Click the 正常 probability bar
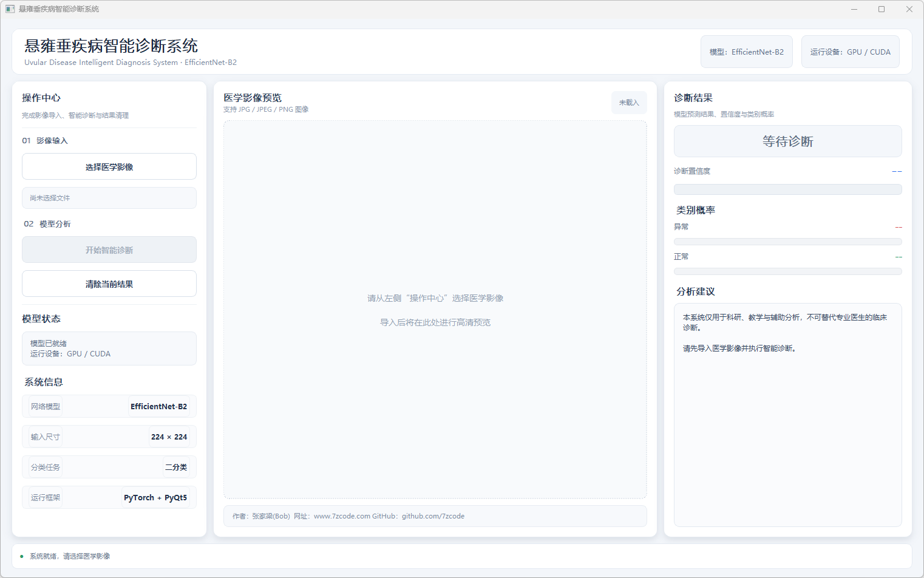 (x=788, y=271)
